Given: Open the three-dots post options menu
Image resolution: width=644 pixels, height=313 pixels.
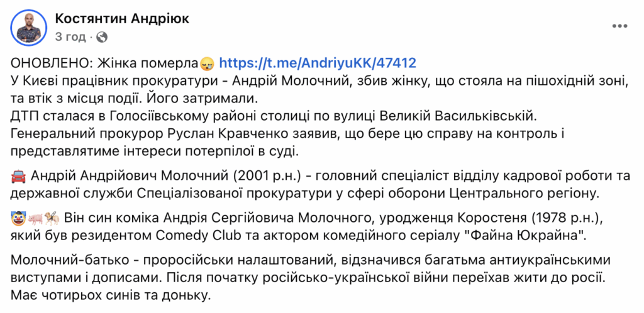Looking at the screenshot, I should [619, 26].
